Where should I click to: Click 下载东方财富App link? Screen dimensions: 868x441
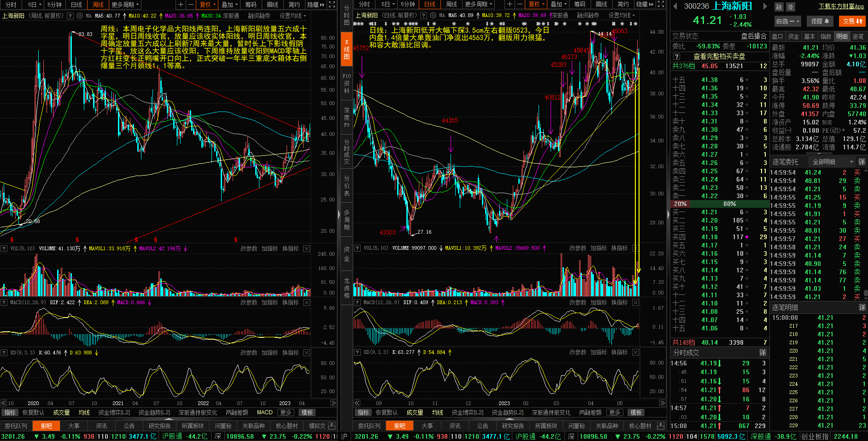coord(841,6)
